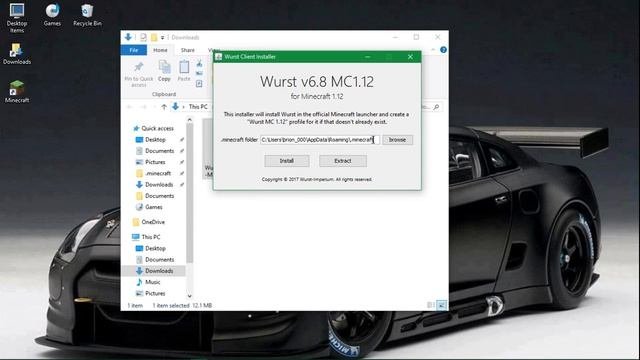Click the Paste ribbon button

(x=184, y=71)
